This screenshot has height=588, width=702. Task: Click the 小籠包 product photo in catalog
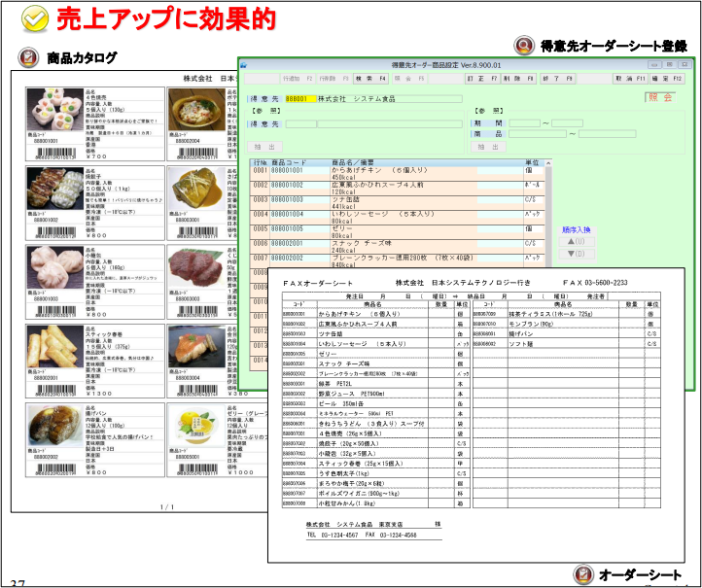coord(55,267)
